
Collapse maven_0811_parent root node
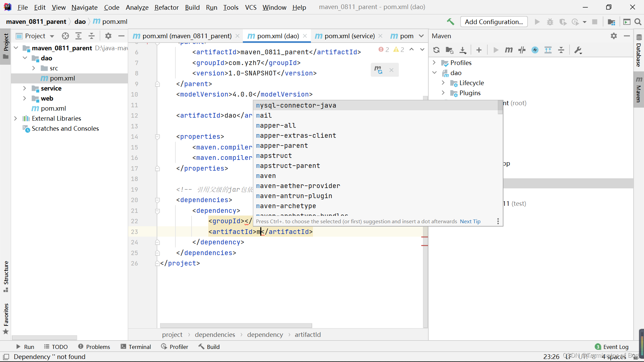coord(16,48)
